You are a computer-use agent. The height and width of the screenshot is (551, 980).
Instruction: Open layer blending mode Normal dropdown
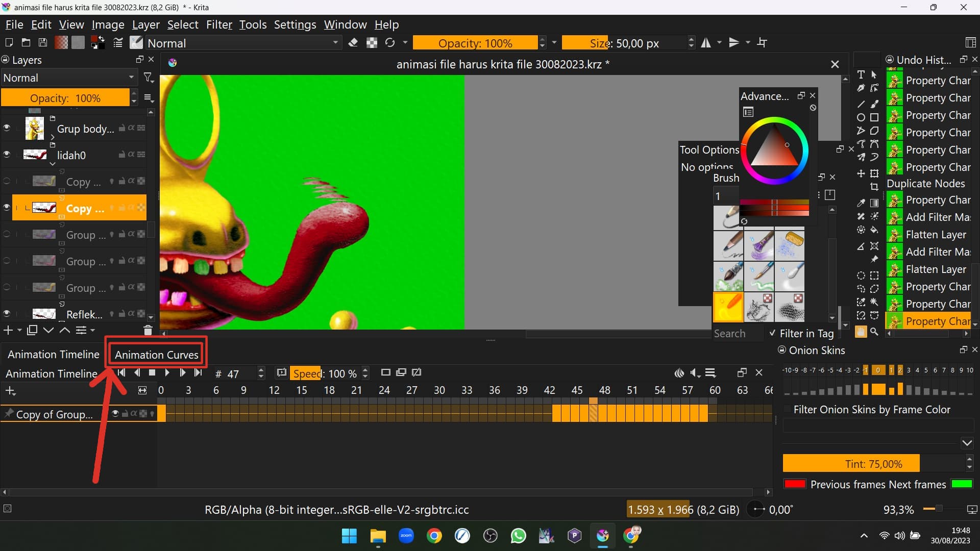click(x=69, y=78)
